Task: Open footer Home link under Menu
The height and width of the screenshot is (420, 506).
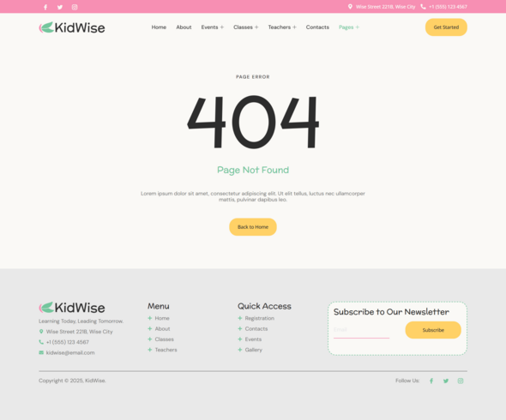Action: pos(162,318)
